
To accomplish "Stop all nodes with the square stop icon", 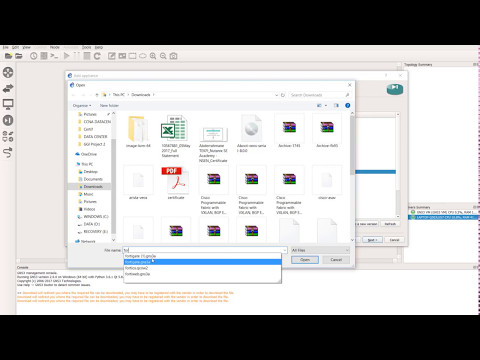I will click(x=87, y=56).
